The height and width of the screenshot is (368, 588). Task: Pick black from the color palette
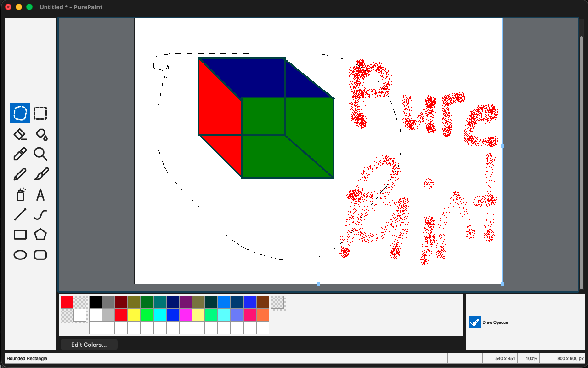(96, 302)
